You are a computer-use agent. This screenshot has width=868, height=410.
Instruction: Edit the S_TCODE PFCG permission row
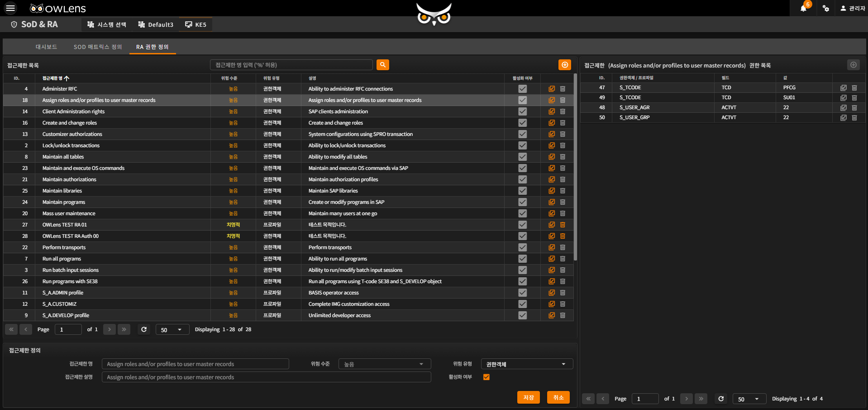[x=844, y=87]
